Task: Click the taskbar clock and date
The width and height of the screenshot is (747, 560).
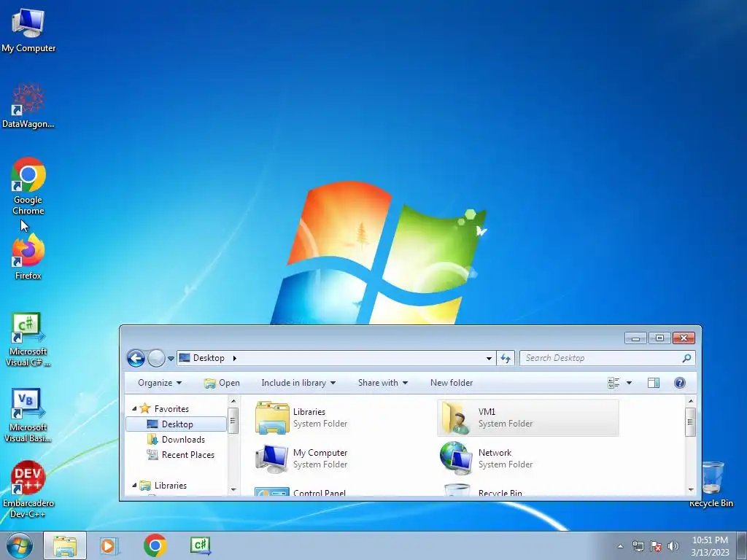Action: [710, 546]
